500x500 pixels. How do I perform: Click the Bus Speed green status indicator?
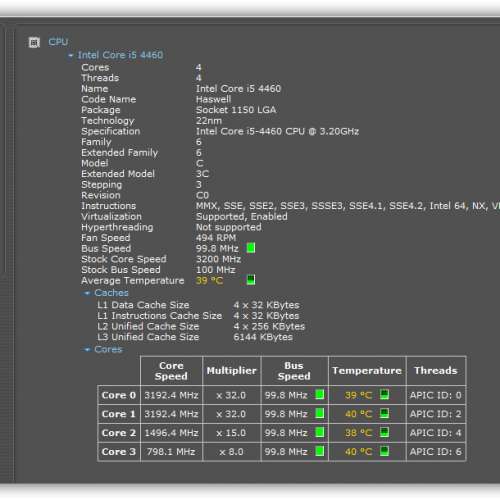click(x=251, y=248)
